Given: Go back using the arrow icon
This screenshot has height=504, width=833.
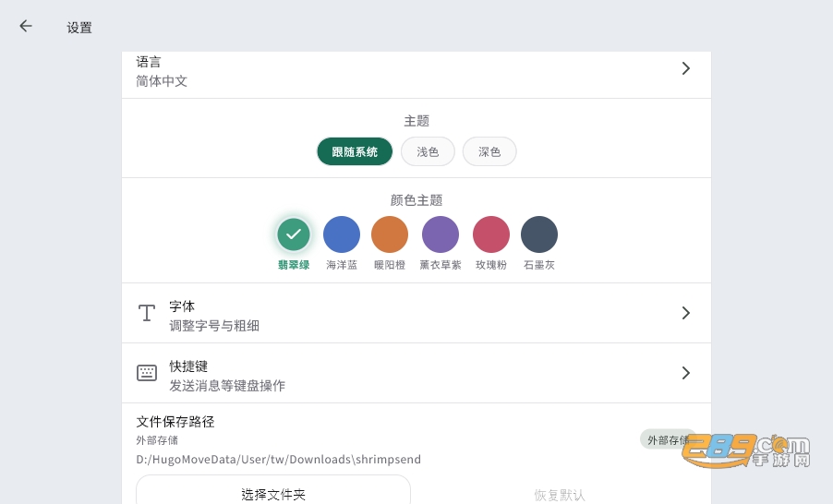Looking at the screenshot, I should 26,26.
